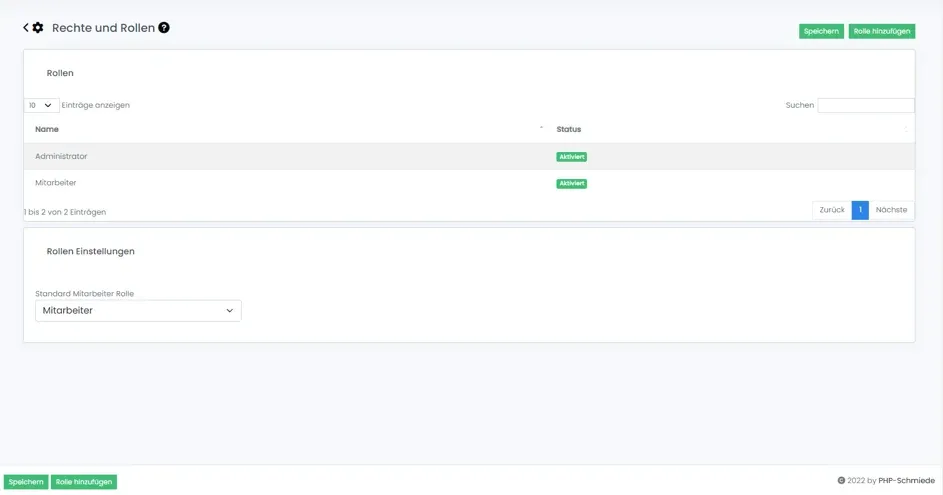The width and height of the screenshot is (943, 495).
Task: Go to the Zurück pagination page
Action: (x=832, y=210)
